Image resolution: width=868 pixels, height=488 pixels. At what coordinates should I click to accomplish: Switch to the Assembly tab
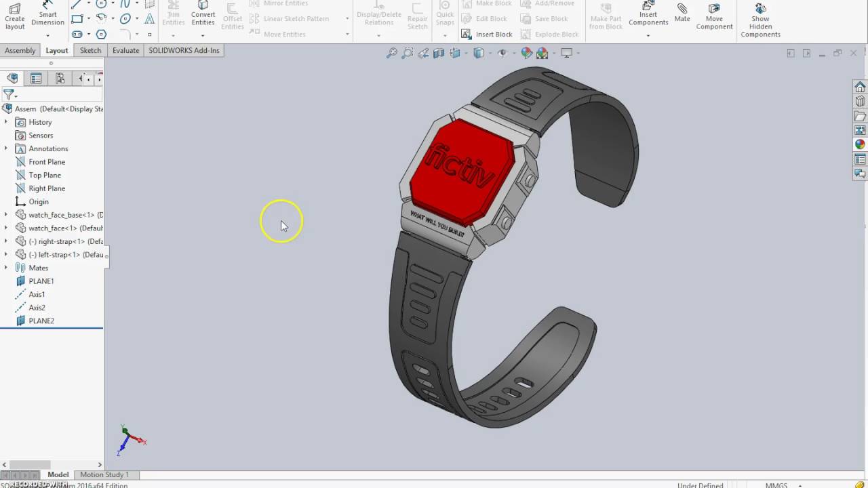tap(20, 50)
